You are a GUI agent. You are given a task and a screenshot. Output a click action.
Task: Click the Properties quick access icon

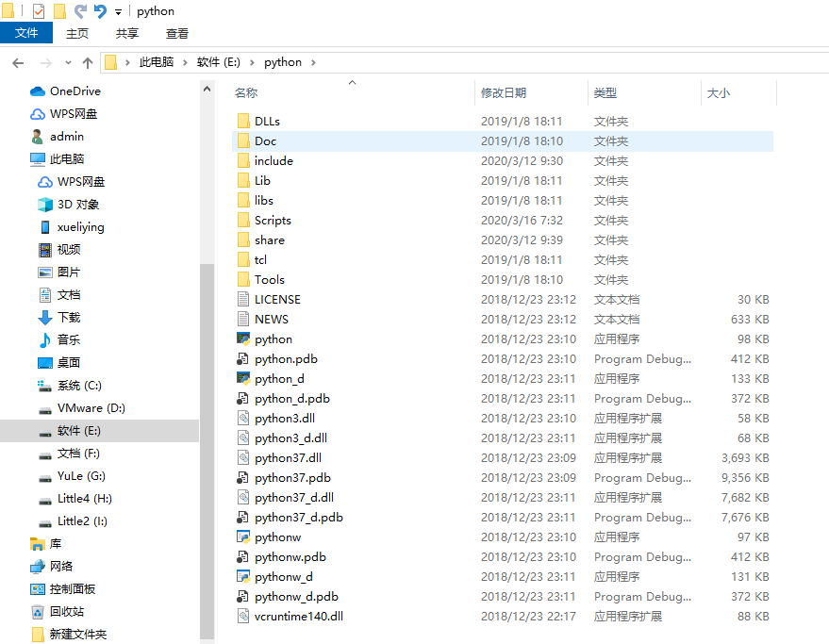tap(39, 11)
